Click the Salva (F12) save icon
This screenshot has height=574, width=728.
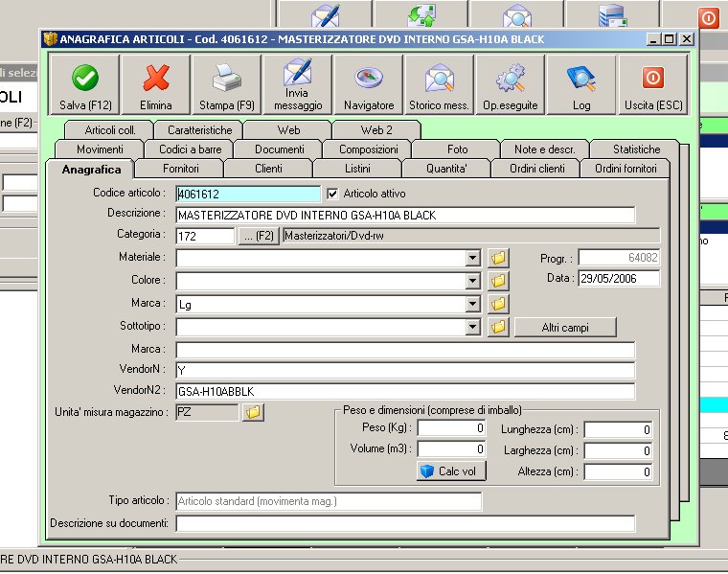point(84,85)
